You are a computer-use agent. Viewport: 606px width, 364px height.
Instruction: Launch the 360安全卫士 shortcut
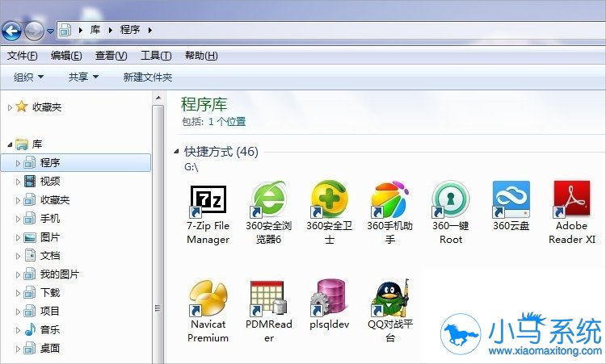[330, 213]
